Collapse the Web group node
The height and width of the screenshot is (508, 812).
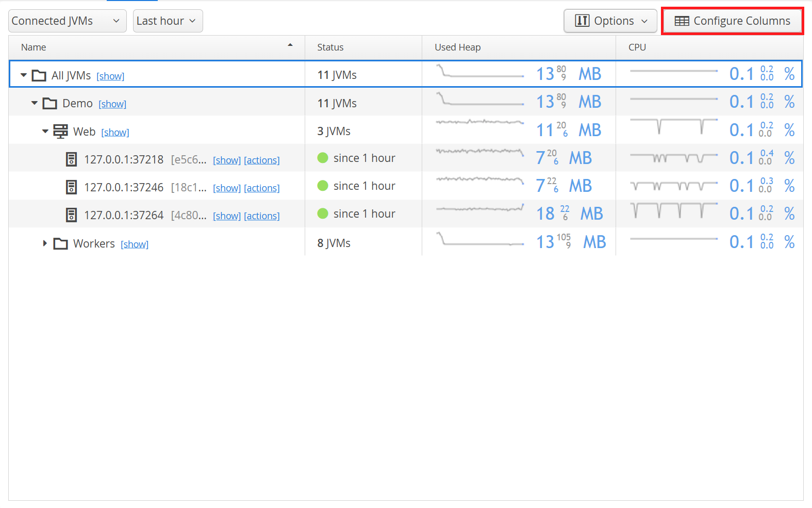point(45,132)
